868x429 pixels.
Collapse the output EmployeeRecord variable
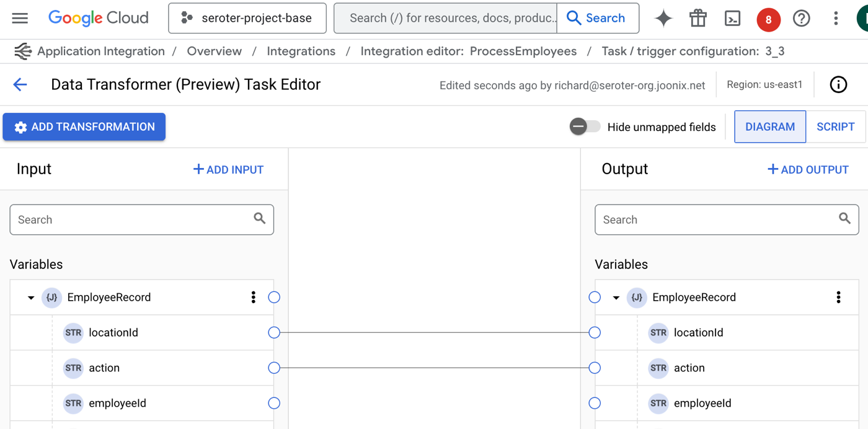616,298
